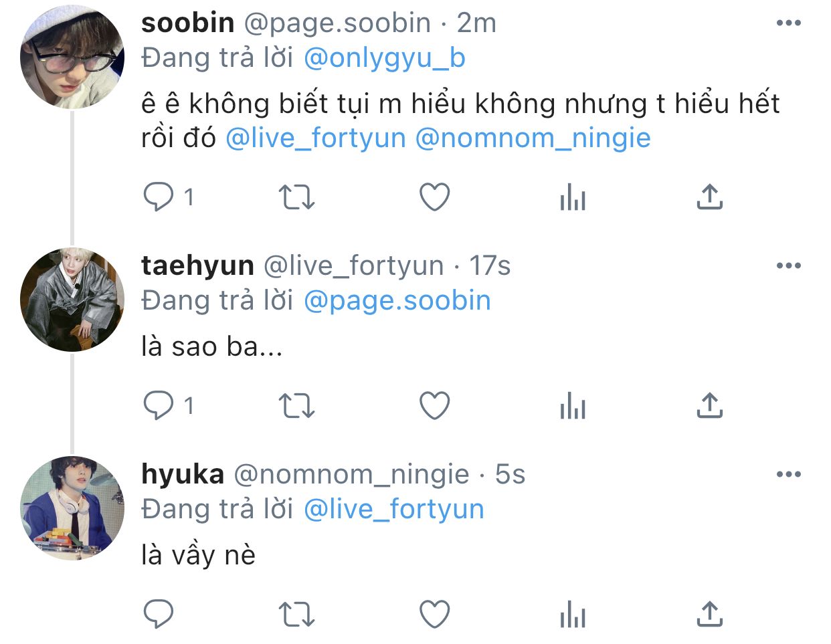Reply to soobin's tweet
This screenshot has height=644, width=831.
pos(159,197)
